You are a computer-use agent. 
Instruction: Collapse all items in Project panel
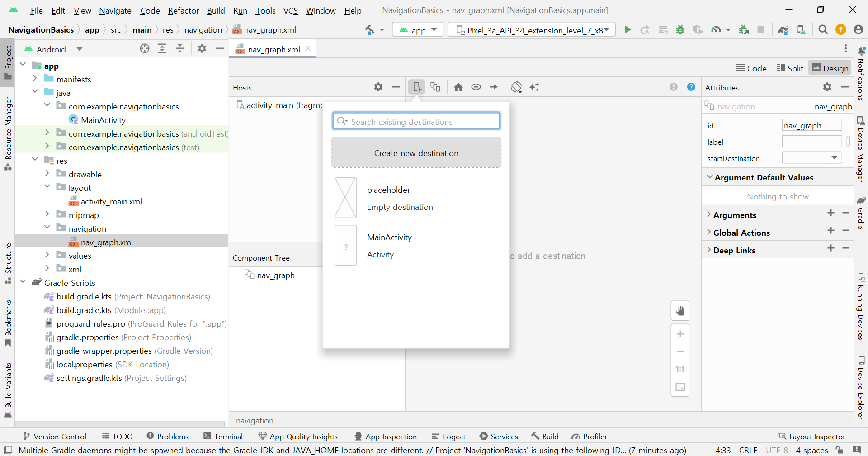tap(180, 49)
